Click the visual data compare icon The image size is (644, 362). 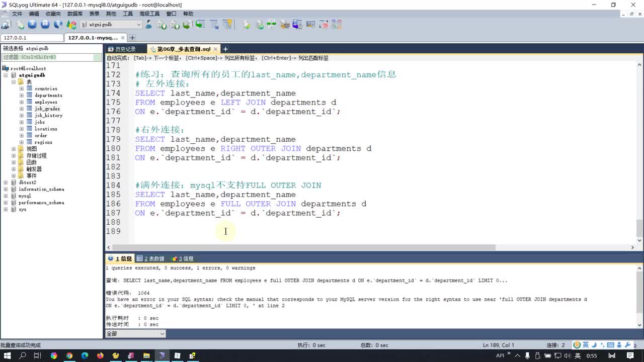coord(310,24)
